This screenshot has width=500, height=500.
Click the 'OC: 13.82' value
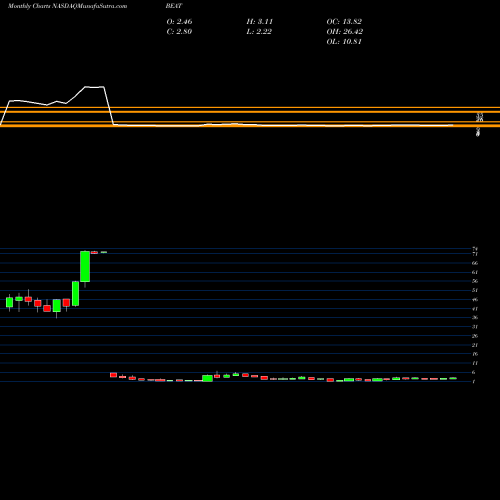pos(344,22)
